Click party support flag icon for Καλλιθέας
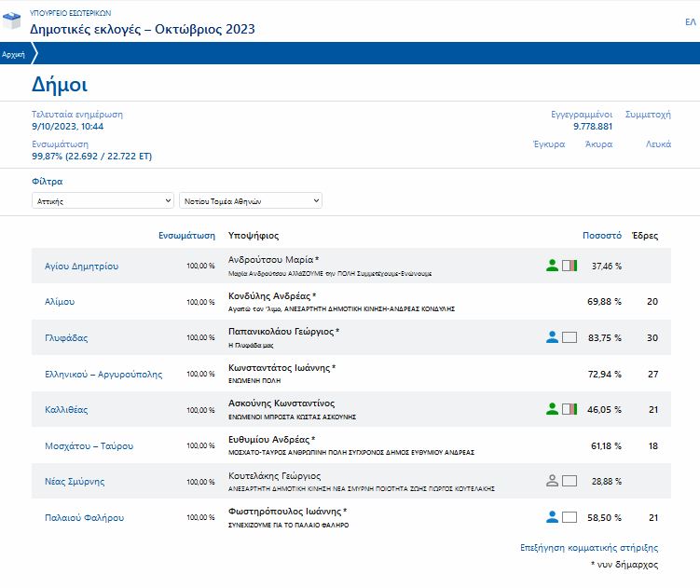Viewport: 700px width, 588px height. click(570, 409)
